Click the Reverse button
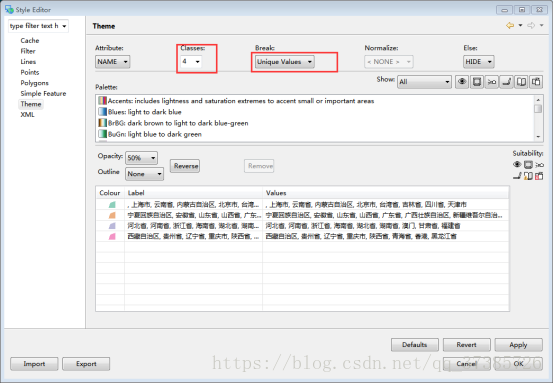This screenshot has width=553, height=383. click(x=185, y=166)
